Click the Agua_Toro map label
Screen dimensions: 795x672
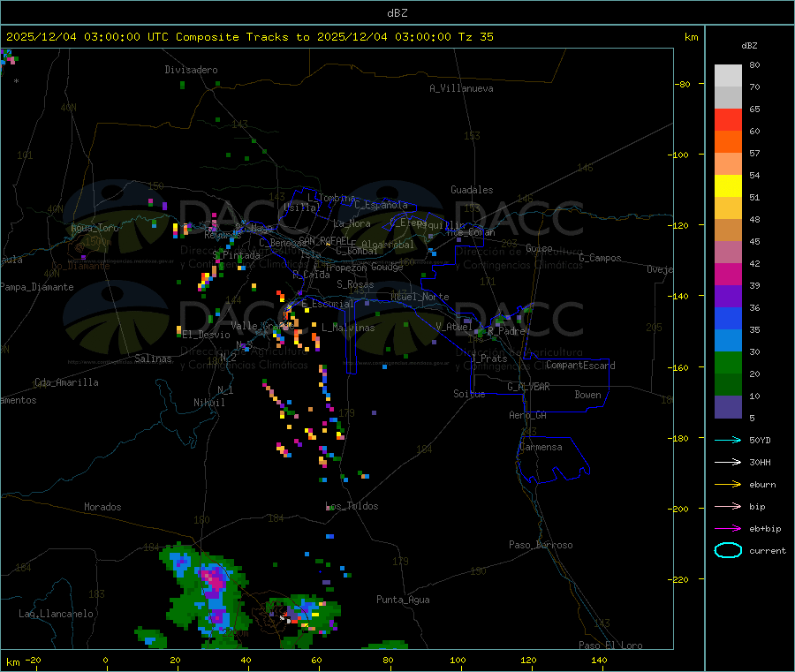coord(95,228)
